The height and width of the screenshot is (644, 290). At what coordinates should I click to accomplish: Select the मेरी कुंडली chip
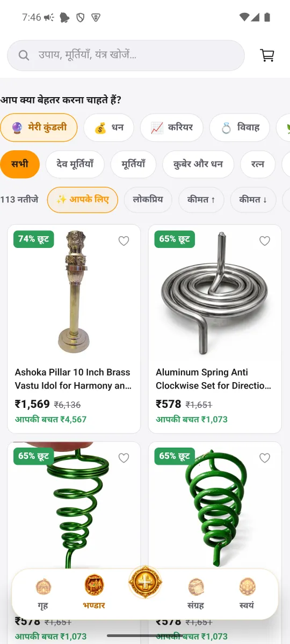click(39, 128)
